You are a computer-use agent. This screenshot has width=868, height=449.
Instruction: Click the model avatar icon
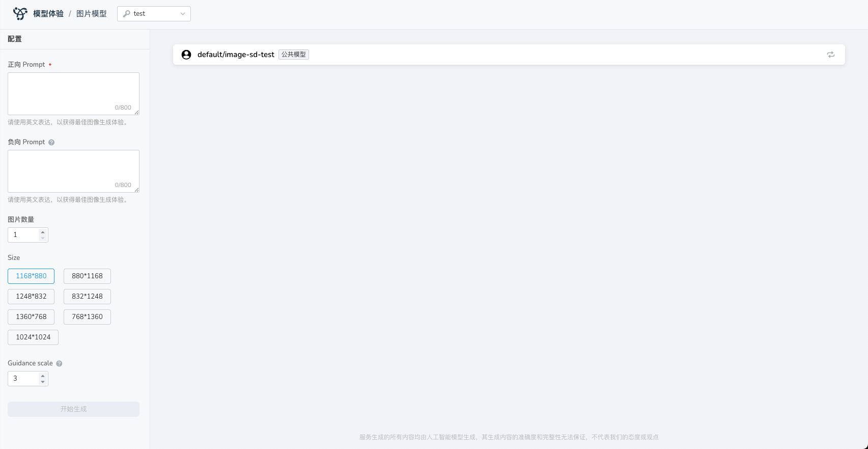[186, 55]
